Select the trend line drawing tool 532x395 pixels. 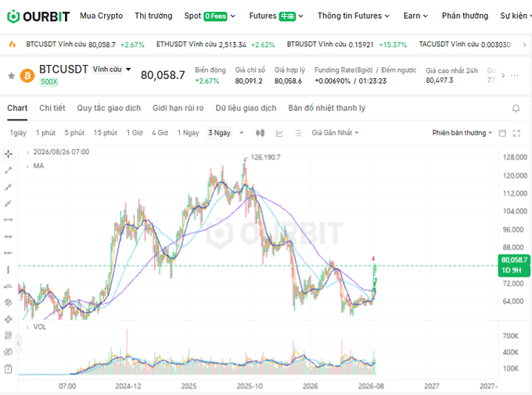9,171
